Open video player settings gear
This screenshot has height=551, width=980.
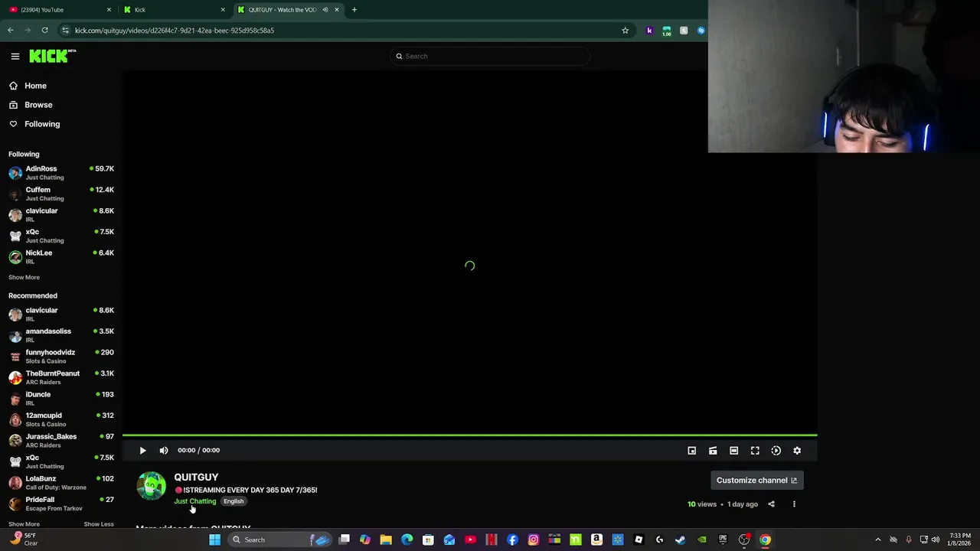coord(797,451)
